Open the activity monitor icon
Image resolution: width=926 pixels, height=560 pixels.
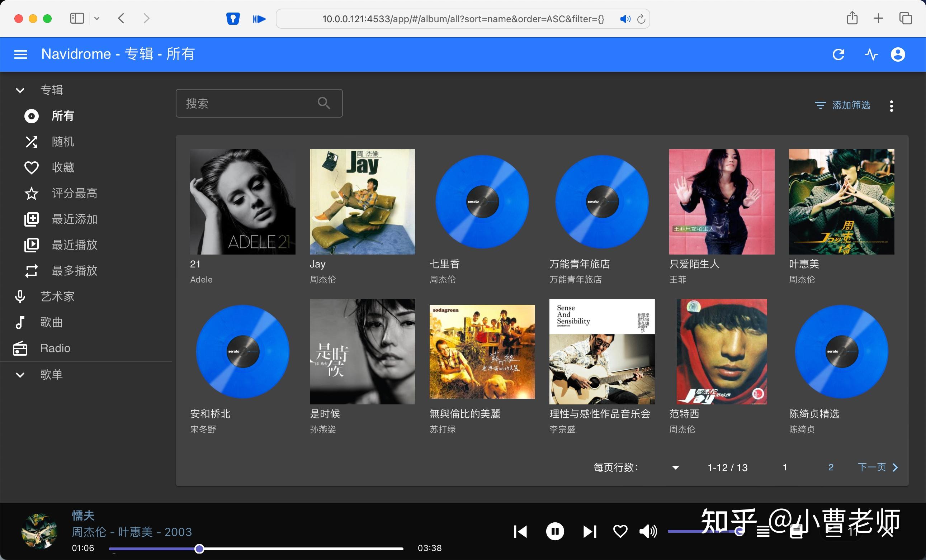click(871, 54)
